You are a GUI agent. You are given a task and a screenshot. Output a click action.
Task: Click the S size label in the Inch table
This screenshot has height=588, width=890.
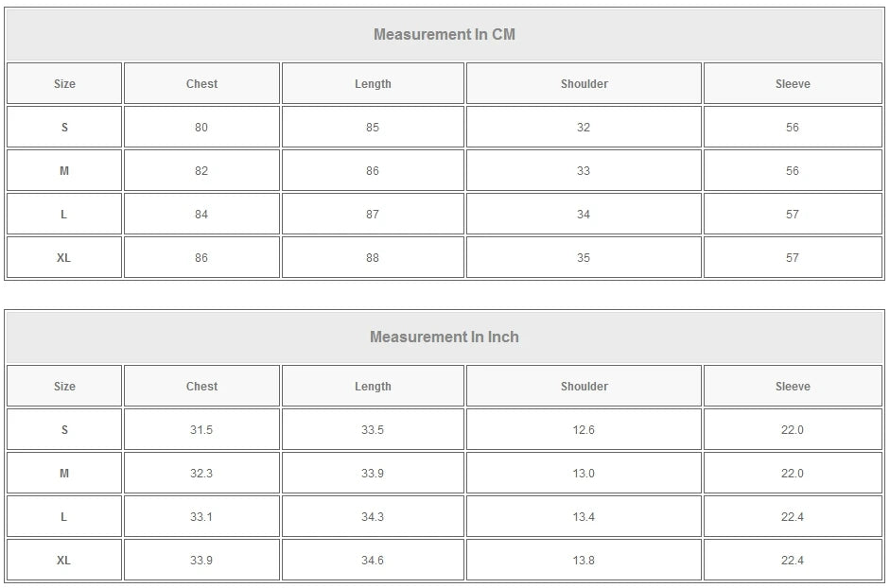click(64, 430)
